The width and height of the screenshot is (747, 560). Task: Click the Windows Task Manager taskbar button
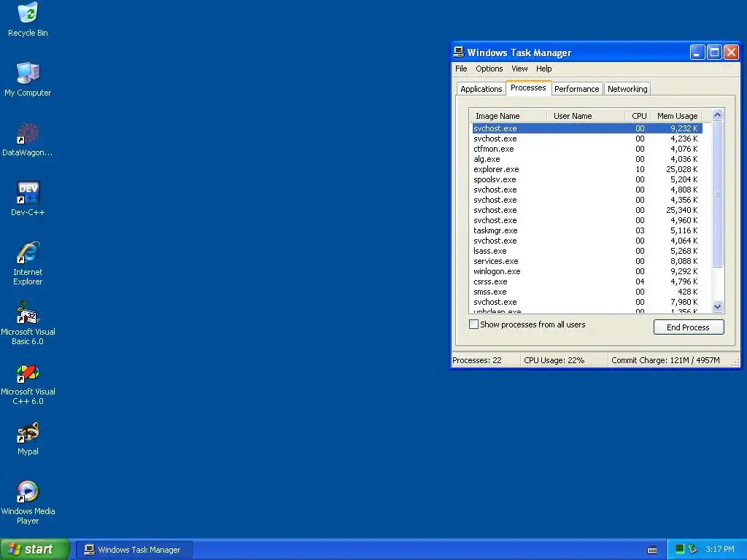[x=134, y=550]
